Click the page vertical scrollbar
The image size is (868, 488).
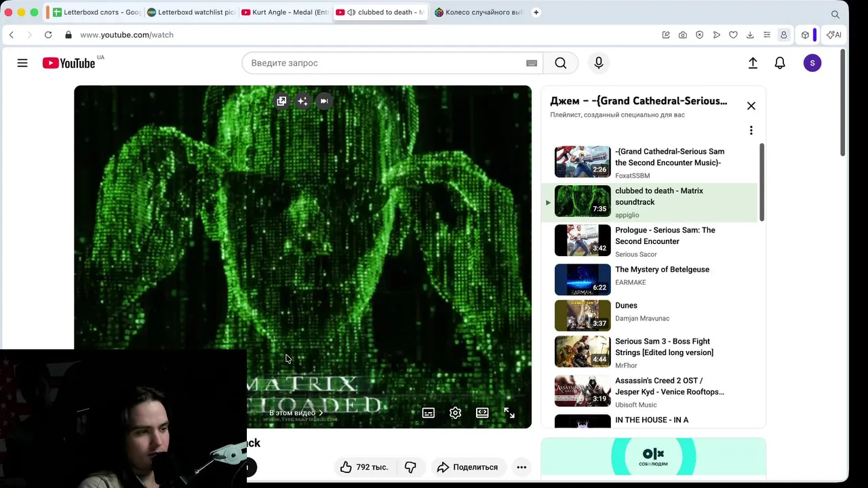coord(843,102)
